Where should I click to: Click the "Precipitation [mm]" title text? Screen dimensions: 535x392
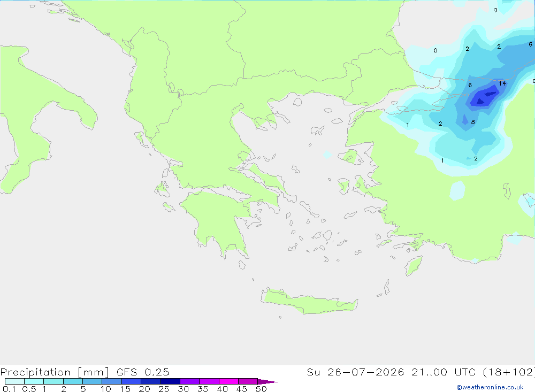coord(55,372)
